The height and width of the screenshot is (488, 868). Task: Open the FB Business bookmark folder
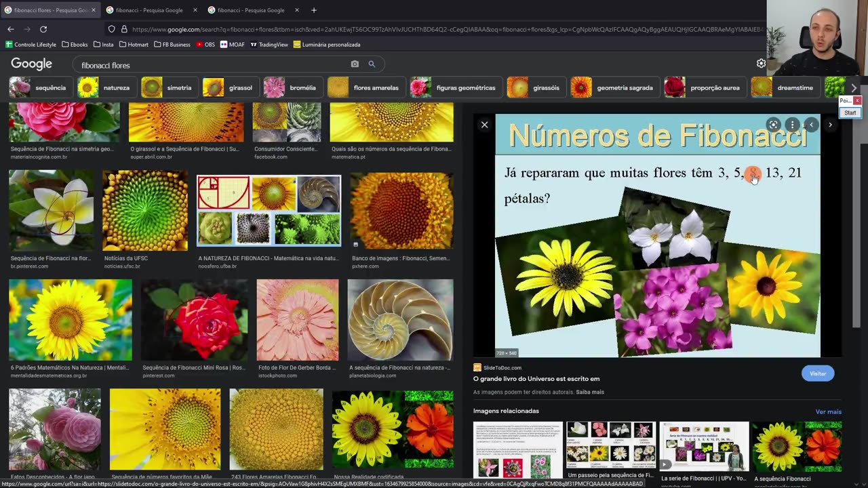point(172,45)
